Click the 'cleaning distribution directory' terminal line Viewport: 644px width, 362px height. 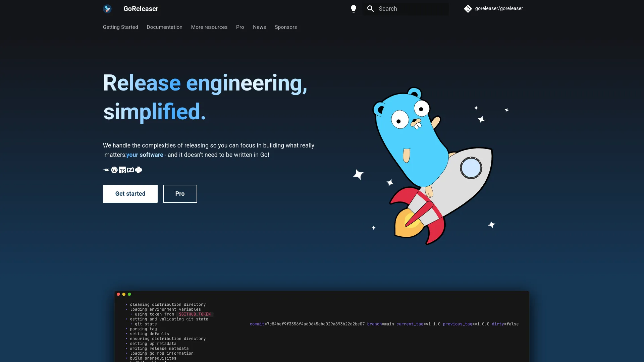click(168, 305)
